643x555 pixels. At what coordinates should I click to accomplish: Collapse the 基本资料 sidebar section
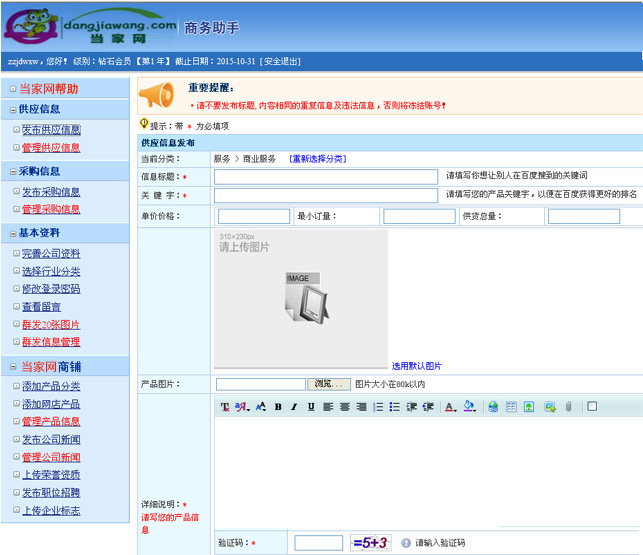coord(13,234)
